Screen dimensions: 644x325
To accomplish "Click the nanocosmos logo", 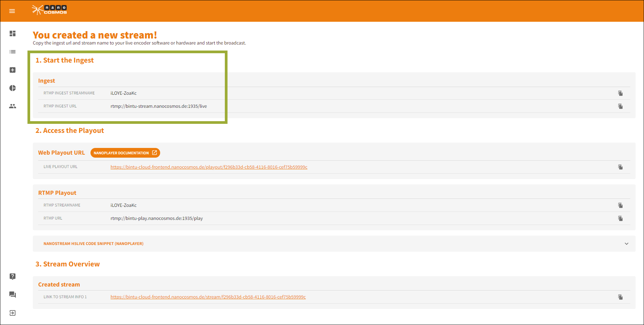I will (x=50, y=10).
